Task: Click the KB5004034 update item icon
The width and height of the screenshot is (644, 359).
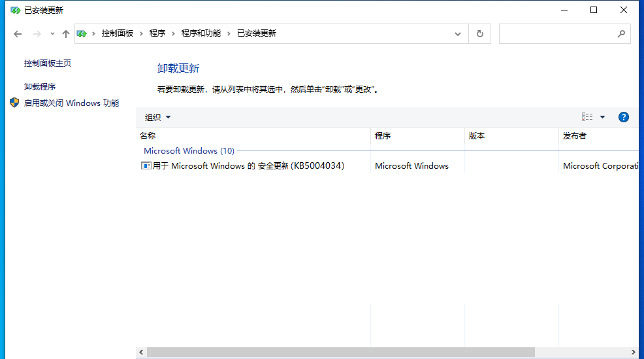Action: pyautogui.click(x=146, y=165)
